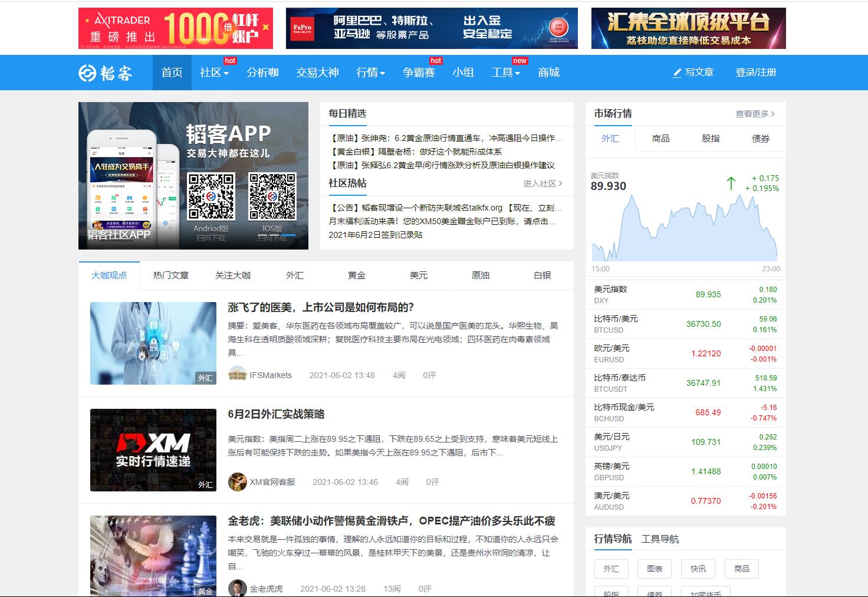Click the XM官网客服 author avatar

click(x=237, y=482)
